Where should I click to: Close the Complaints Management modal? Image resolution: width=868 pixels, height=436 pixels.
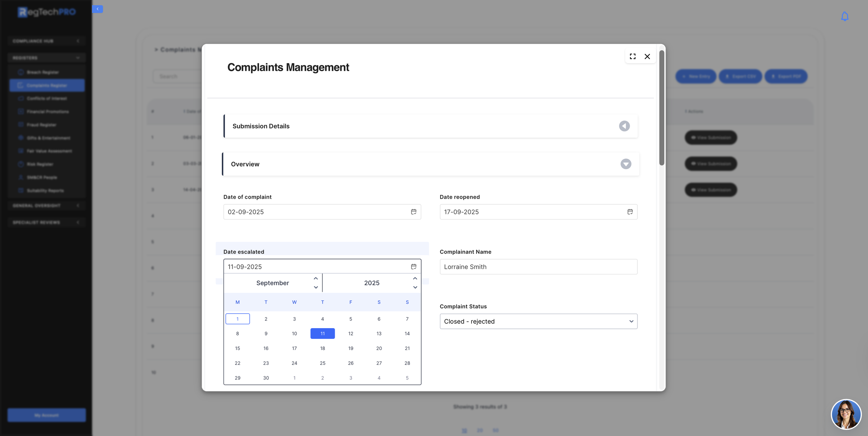click(x=647, y=57)
